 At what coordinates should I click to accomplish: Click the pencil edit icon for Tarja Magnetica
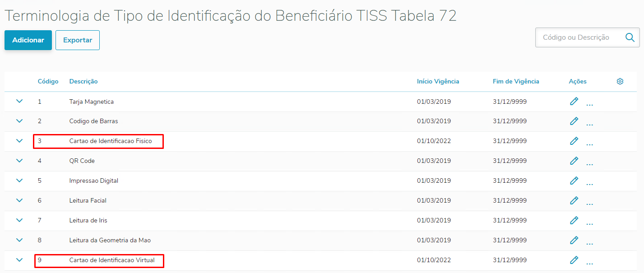tap(574, 102)
